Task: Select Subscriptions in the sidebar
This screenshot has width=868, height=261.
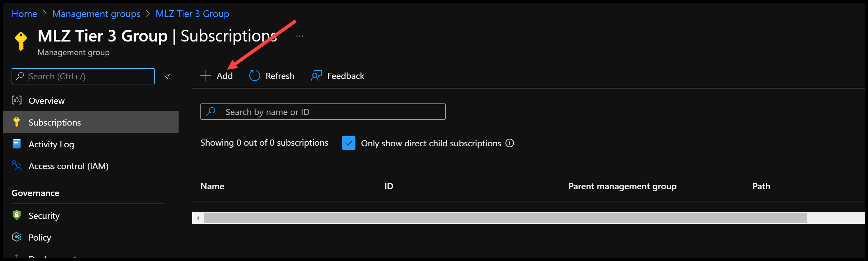Action: tap(91, 122)
